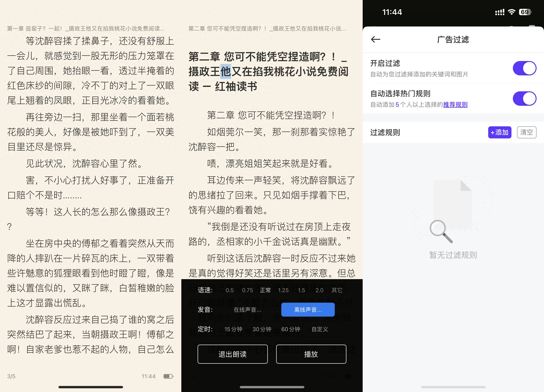Tap the 暂无过滤规则 text

[x=453, y=255]
